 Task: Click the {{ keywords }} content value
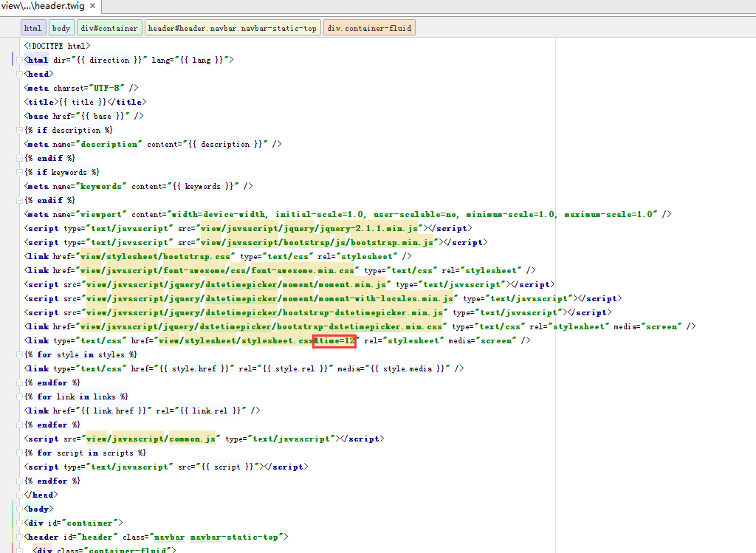pos(204,186)
